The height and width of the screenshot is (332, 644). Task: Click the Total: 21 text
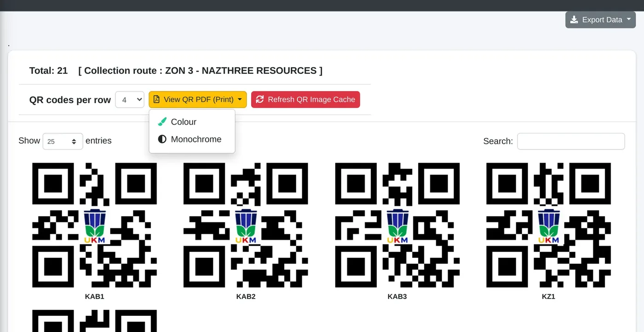(x=48, y=70)
